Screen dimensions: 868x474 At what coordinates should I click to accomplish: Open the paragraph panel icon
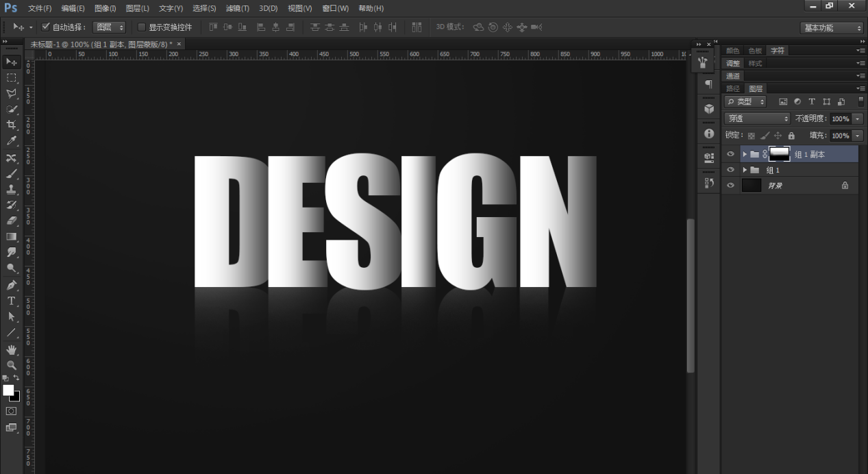[709, 85]
